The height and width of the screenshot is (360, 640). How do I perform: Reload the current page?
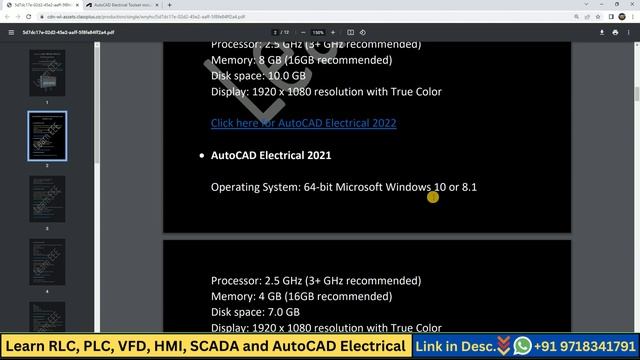[x=29, y=17]
